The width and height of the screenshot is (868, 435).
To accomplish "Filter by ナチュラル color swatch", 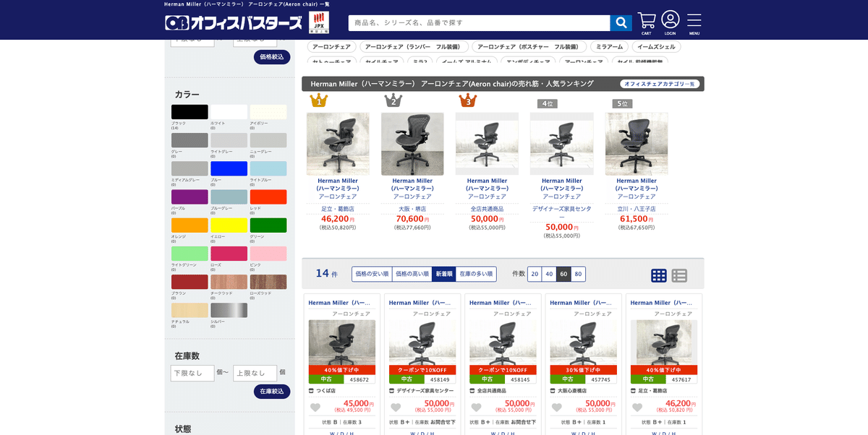I will click(x=190, y=310).
